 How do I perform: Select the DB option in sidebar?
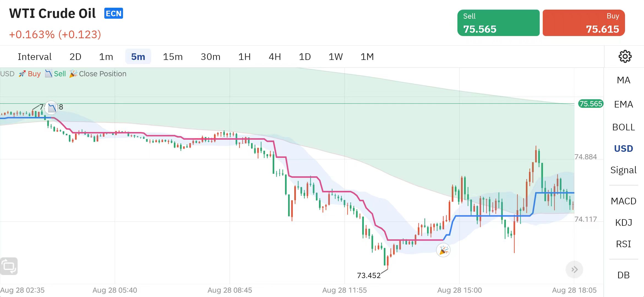(x=623, y=275)
